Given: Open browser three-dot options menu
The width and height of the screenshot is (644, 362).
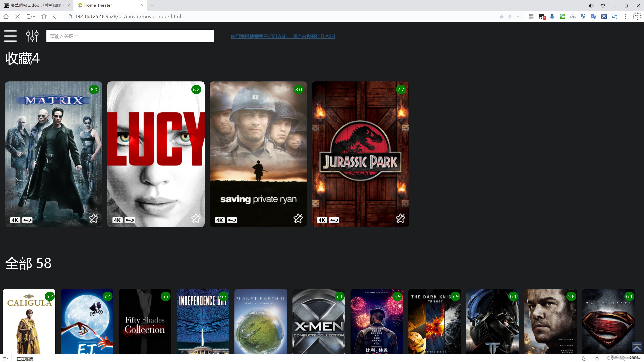Looking at the screenshot, I should 626,16.
